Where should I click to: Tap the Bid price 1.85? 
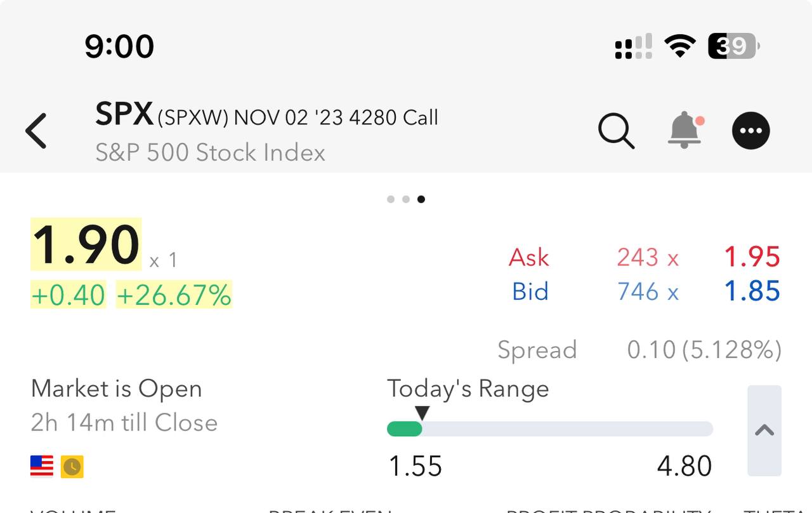(x=752, y=291)
